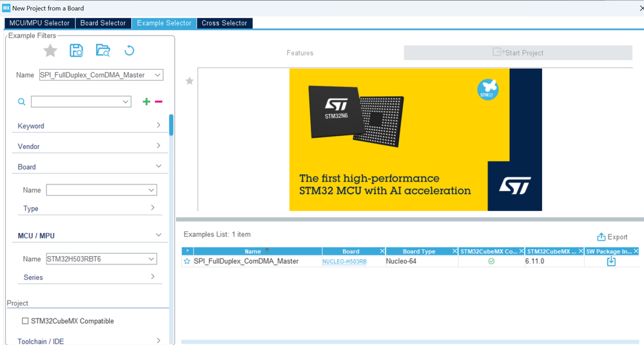Click the save search filter icon
The image size is (644, 345).
pos(77,50)
